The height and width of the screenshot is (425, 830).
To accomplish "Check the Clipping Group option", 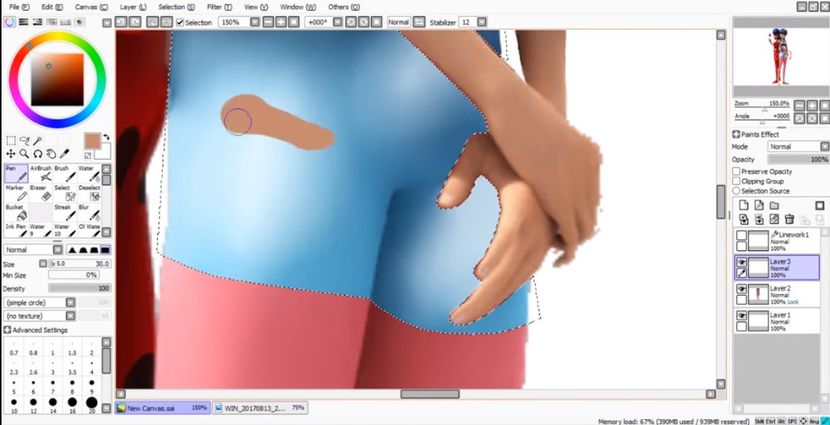I will pos(737,181).
